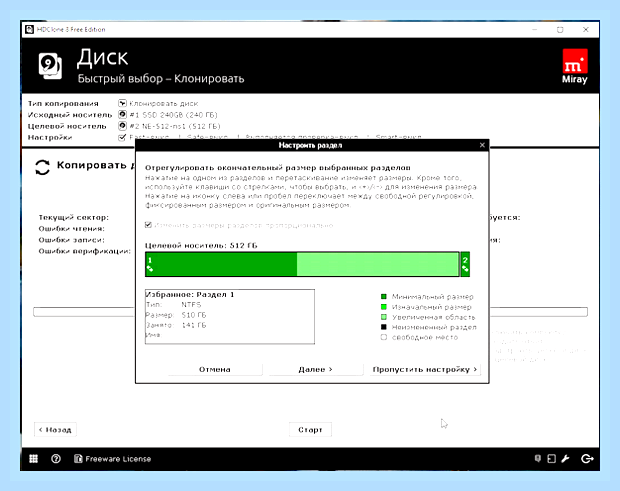Click Целевой носитель: 512 ГБ label
The height and width of the screenshot is (491, 620).
[201, 246]
